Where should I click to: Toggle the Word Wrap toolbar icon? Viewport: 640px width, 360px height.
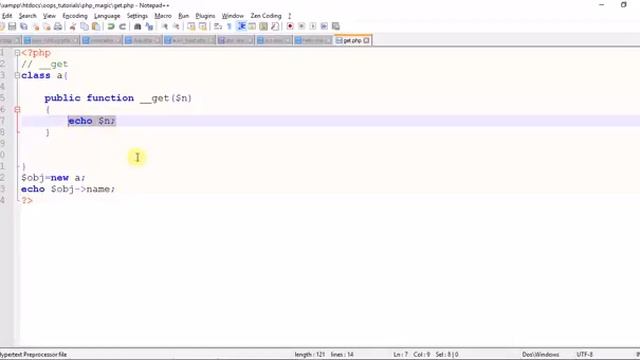pos(218,27)
